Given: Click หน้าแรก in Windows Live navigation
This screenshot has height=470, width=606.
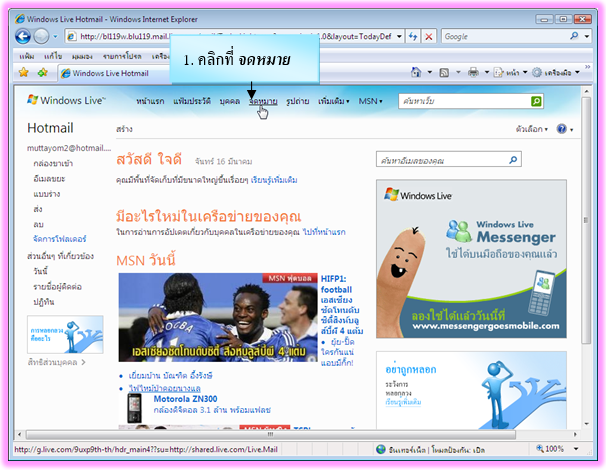Looking at the screenshot, I should (x=150, y=101).
